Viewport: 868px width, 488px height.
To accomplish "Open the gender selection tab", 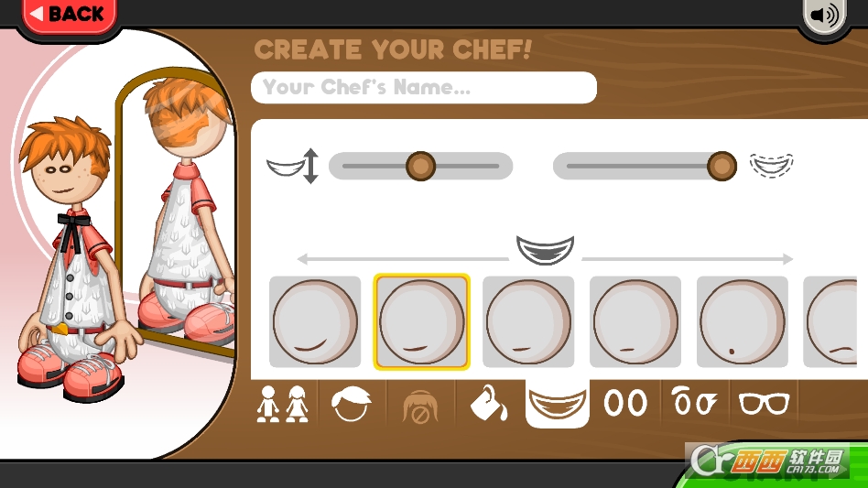I will [x=282, y=404].
